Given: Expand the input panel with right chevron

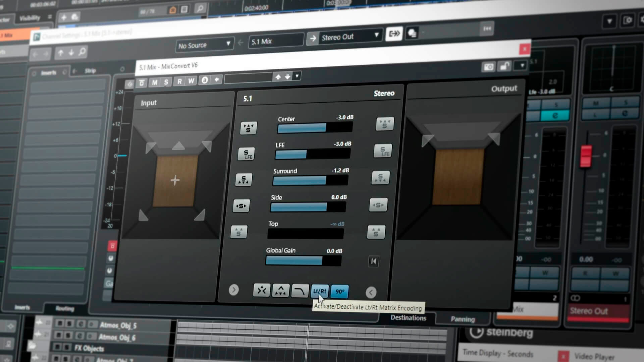Looking at the screenshot, I should (x=234, y=290).
